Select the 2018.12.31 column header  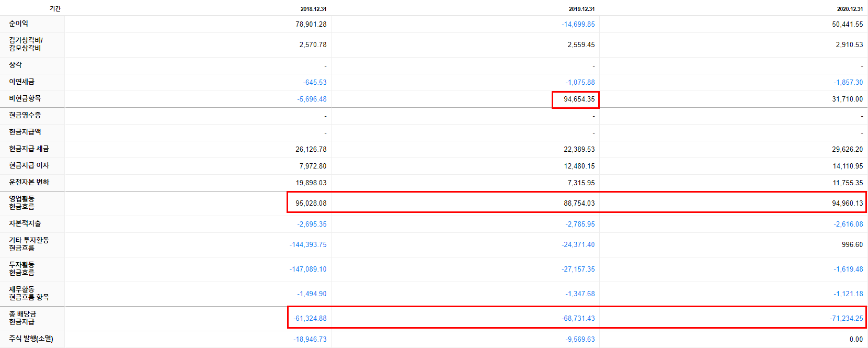(313, 9)
